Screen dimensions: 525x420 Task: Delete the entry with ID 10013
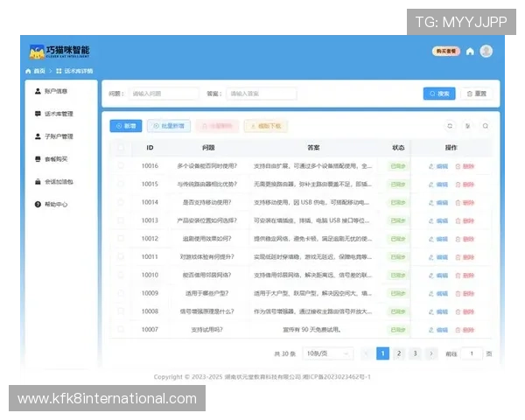(465, 220)
